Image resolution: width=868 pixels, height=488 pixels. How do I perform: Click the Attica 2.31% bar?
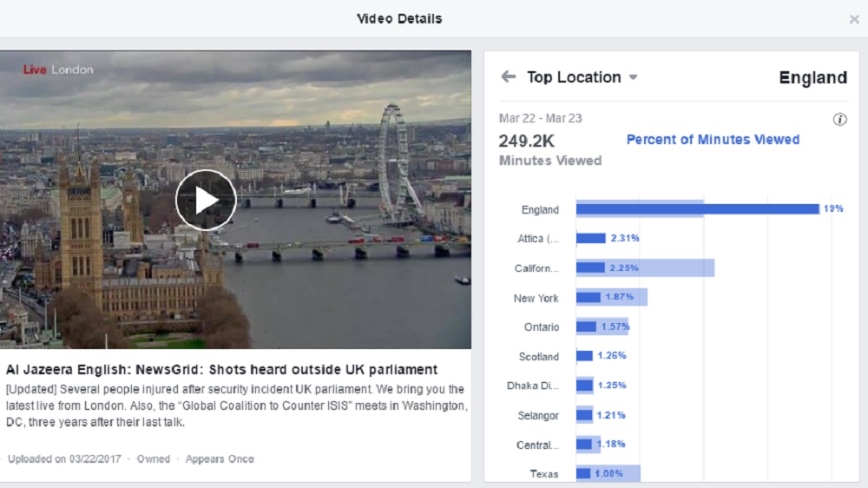click(x=590, y=238)
